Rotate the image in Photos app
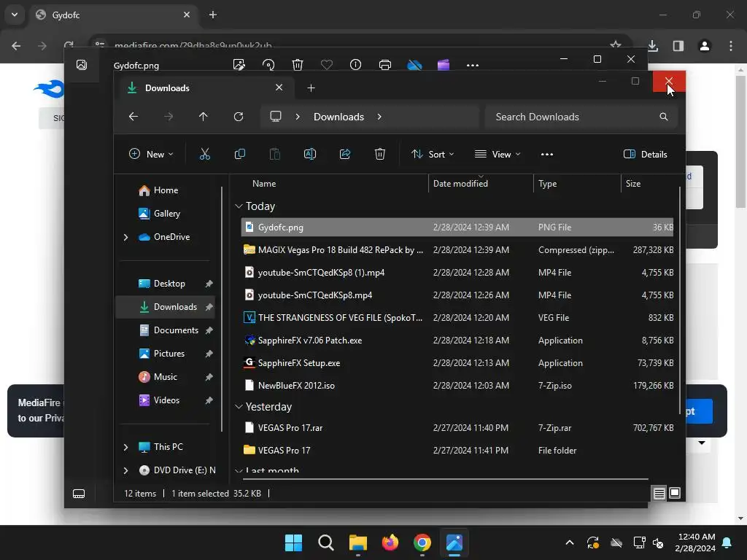This screenshot has height=560, width=747. pos(268,65)
